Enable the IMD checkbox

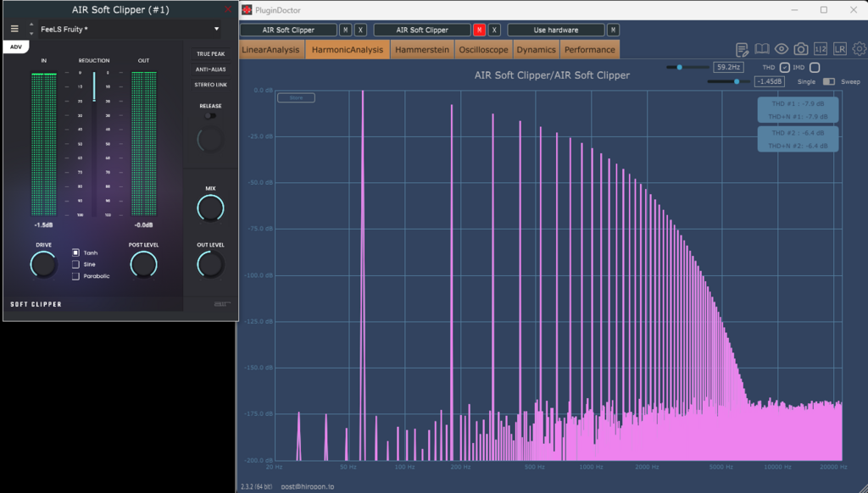(x=815, y=67)
